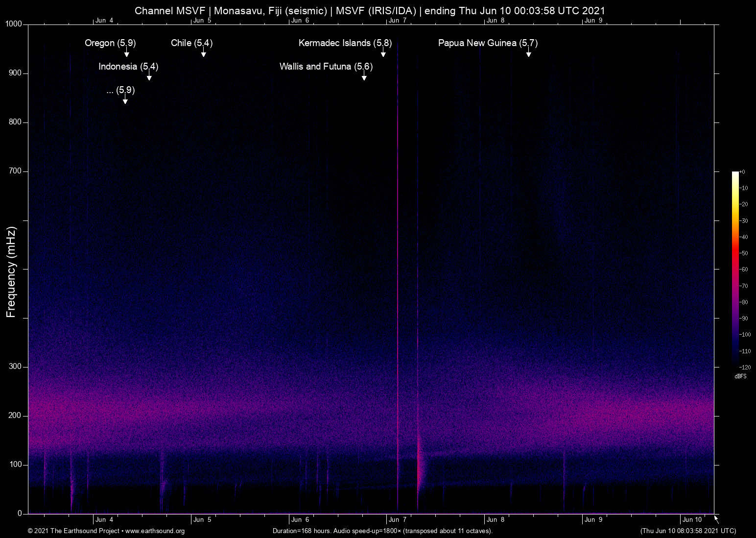Click the Frequency (mHz) axis label
Screen dimensions: 756x538
(x=11, y=272)
